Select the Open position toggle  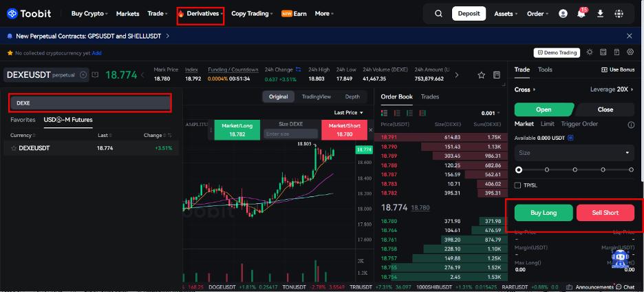point(544,109)
